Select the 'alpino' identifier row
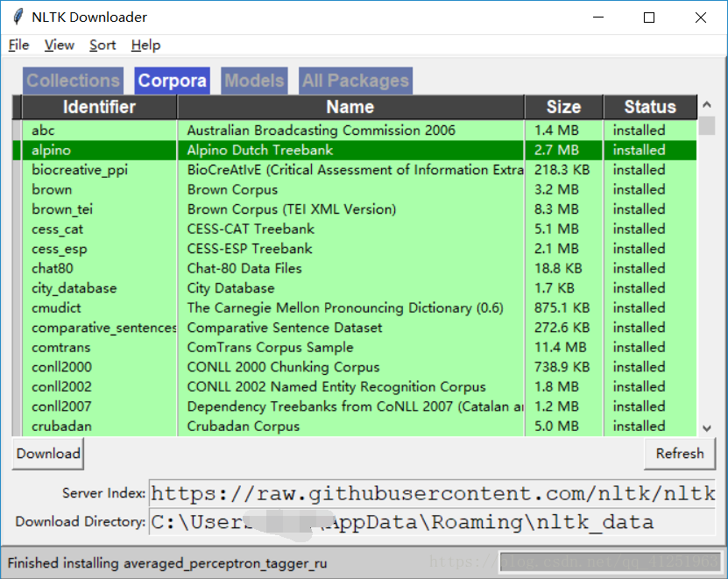Viewport: 728px width, 579px height. pos(51,150)
